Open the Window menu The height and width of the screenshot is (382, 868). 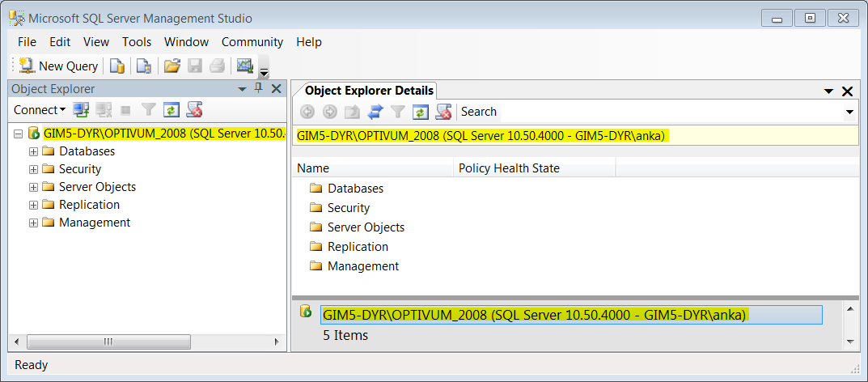coord(187,42)
